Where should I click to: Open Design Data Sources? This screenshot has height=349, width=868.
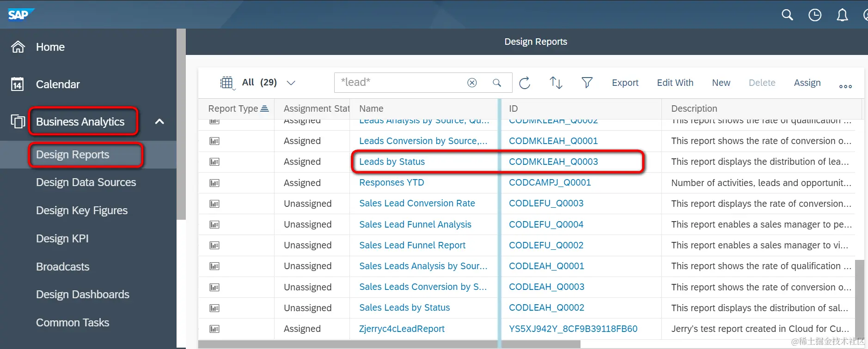click(86, 182)
